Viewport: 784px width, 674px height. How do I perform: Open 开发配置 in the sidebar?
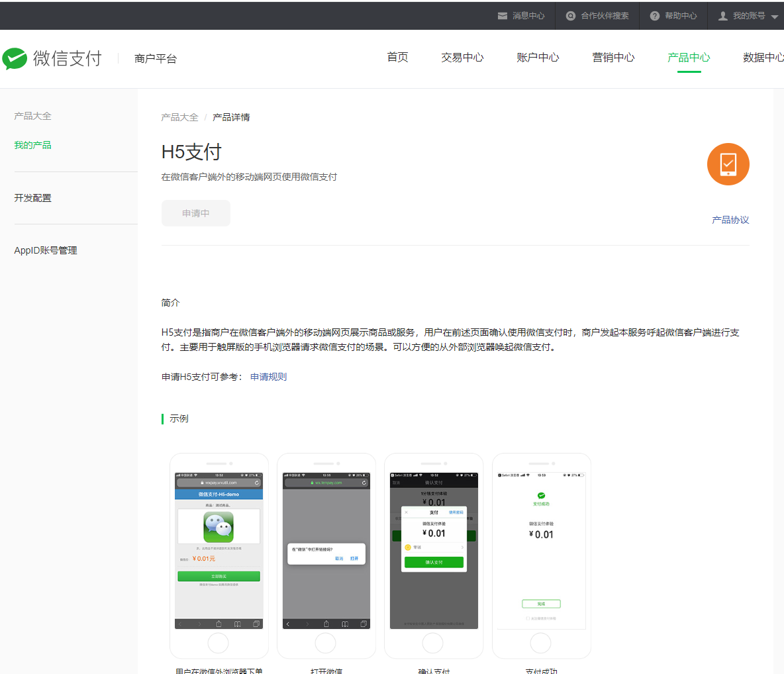33,198
